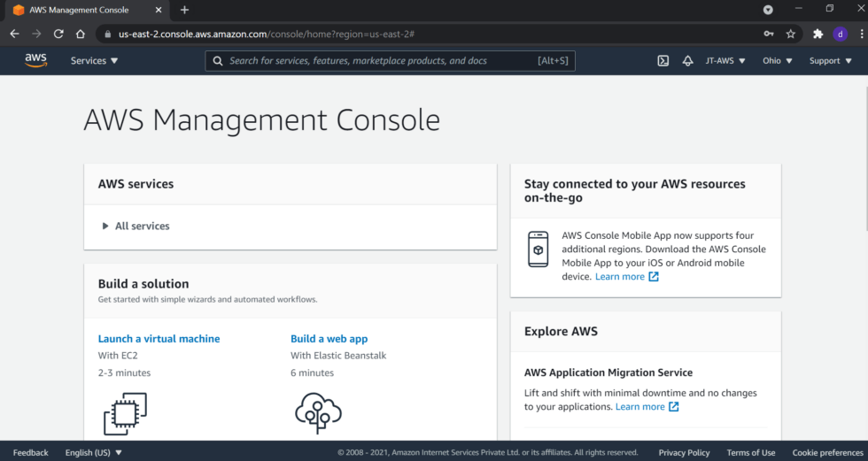Open the Privacy Policy link
The image size is (868, 461).
[x=684, y=452]
